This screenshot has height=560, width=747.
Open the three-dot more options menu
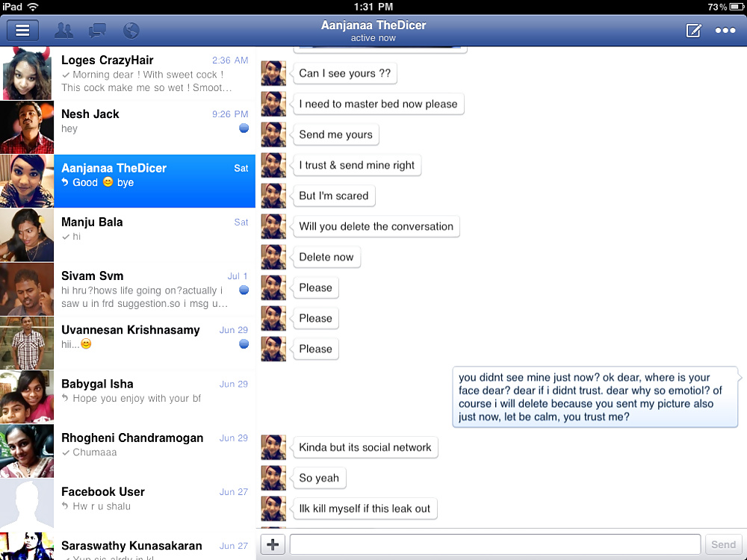tap(725, 31)
